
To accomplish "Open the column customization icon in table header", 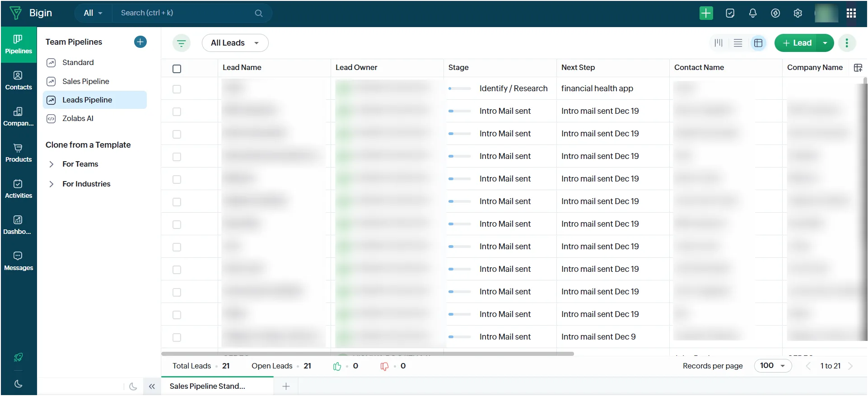I will [858, 68].
